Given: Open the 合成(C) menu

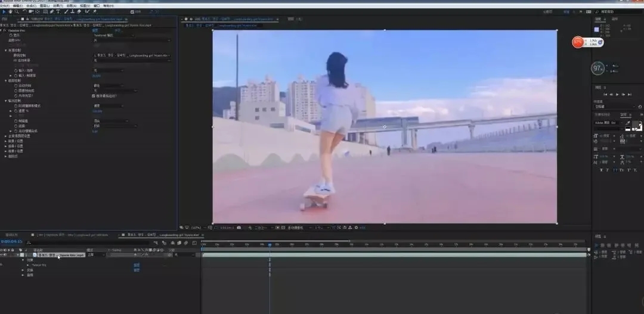Looking at the screenshot, I should tap(31, 6).
